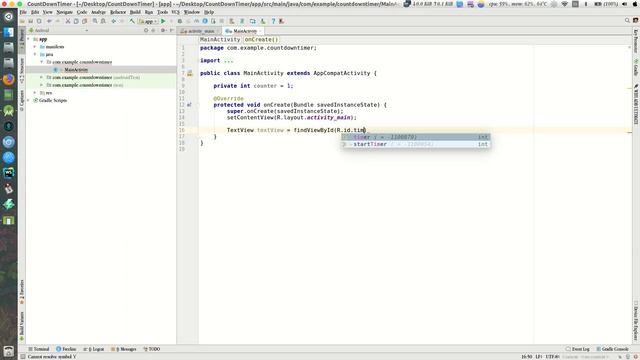Open the Captures side tool tab
The height and width of the screenshot is (360, 640).
pos(22,100)
